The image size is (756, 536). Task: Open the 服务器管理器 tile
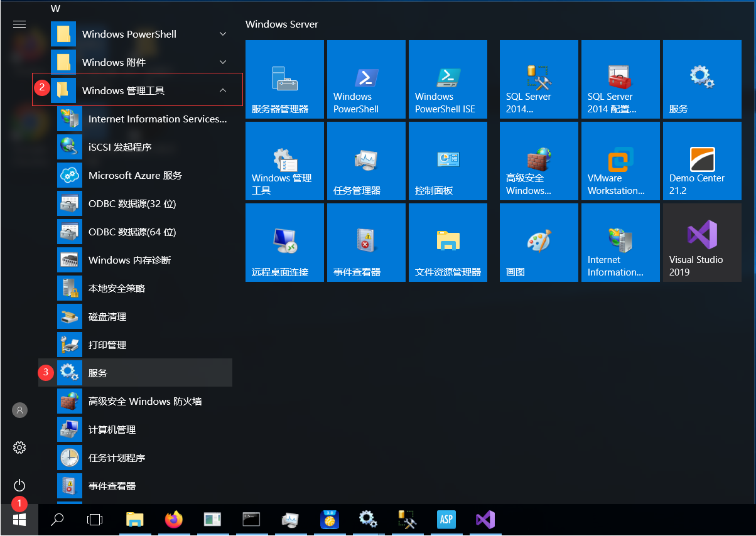click(x=284, y=79)
